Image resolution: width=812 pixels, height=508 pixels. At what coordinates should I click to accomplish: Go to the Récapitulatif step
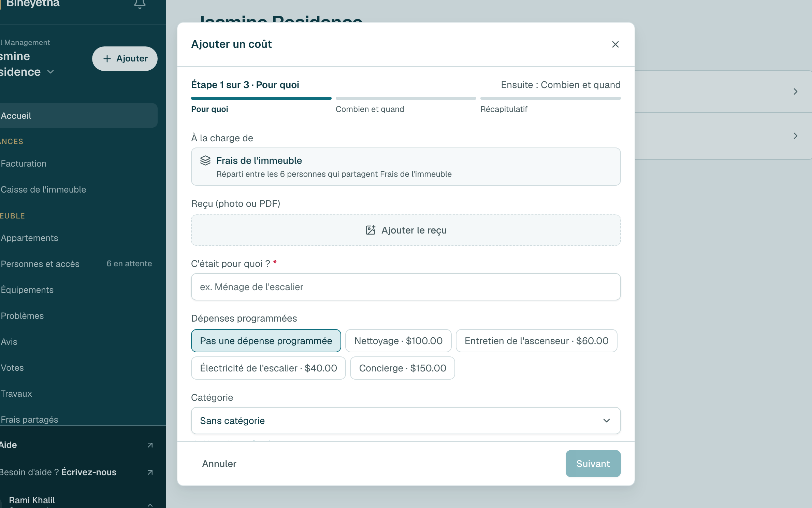coord(504,109)
